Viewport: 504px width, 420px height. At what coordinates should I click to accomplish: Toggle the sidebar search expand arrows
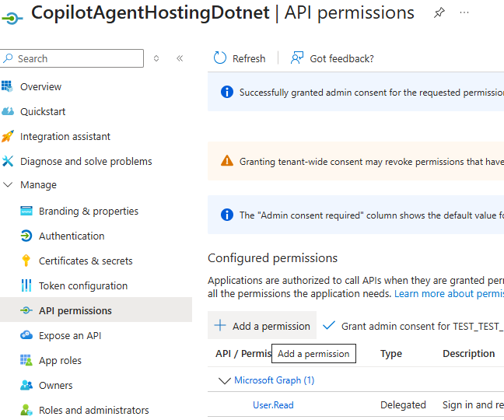click(156, 58)
